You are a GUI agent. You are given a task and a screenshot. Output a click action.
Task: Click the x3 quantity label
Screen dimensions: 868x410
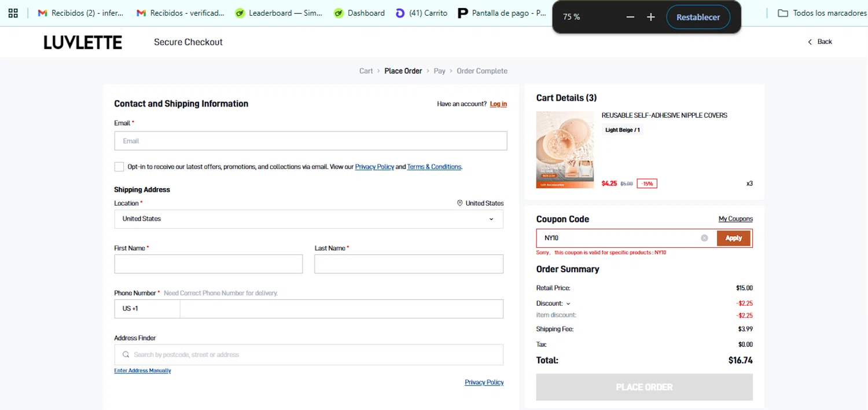click(x=749, y=184)
